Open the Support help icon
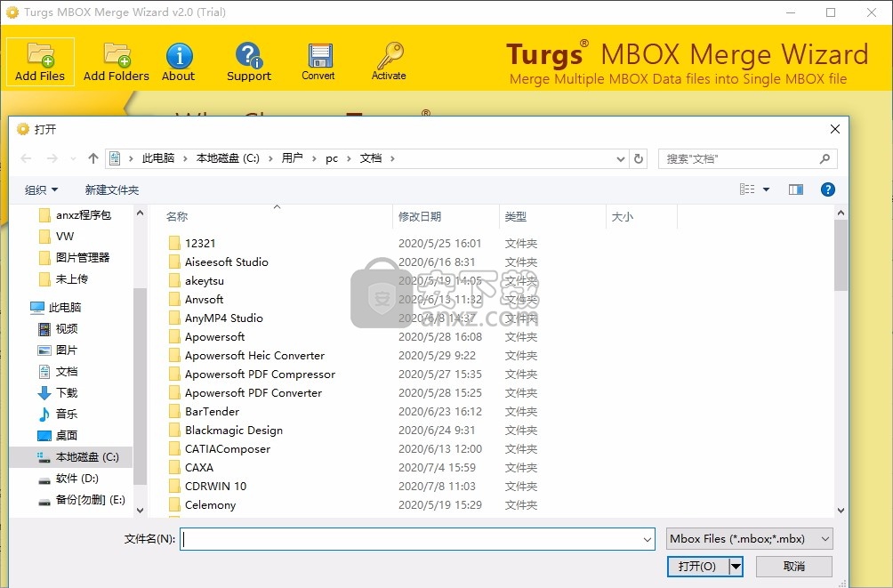 pos(249,61)
